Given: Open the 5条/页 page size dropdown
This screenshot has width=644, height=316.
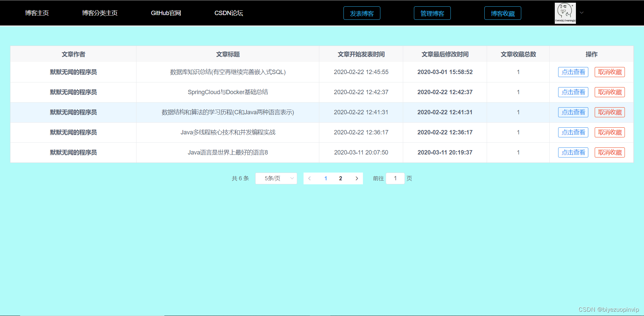Looking at the screenshot, I should (276, 178).
